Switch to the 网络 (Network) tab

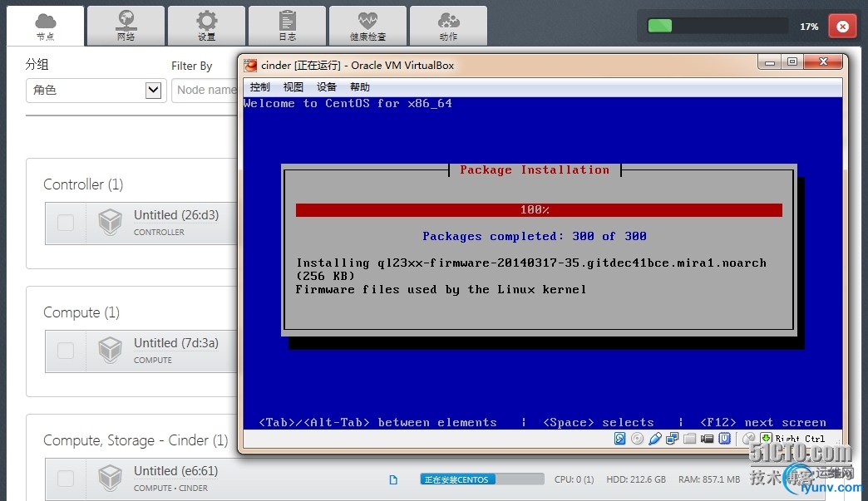click(x=126, y=26)
